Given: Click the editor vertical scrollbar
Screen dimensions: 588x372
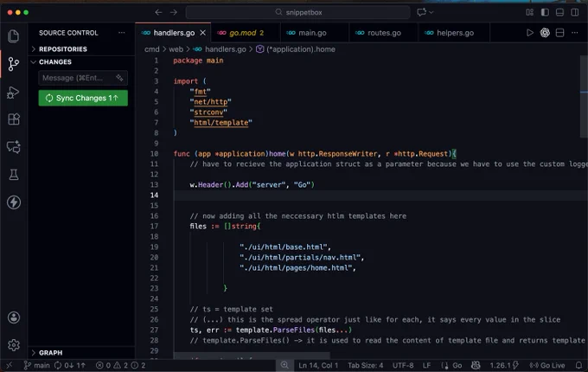Looking at the screenshot, I should click(584, 97).
